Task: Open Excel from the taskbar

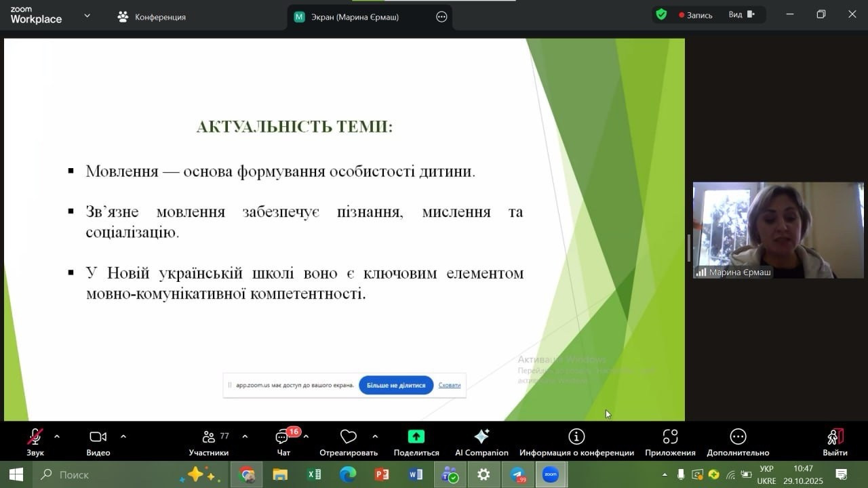Action: (x=314, y=474)
